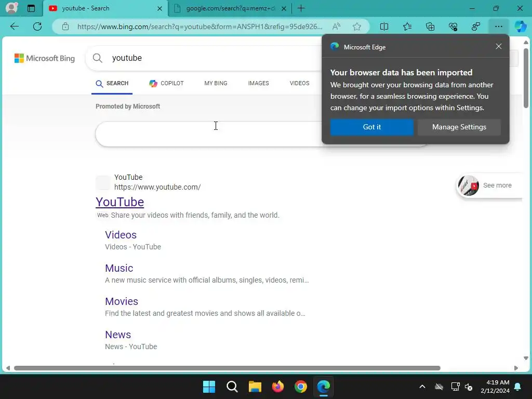Open the notification bell icon
This screenshot has height=399, width=532.
pos(518,387)
